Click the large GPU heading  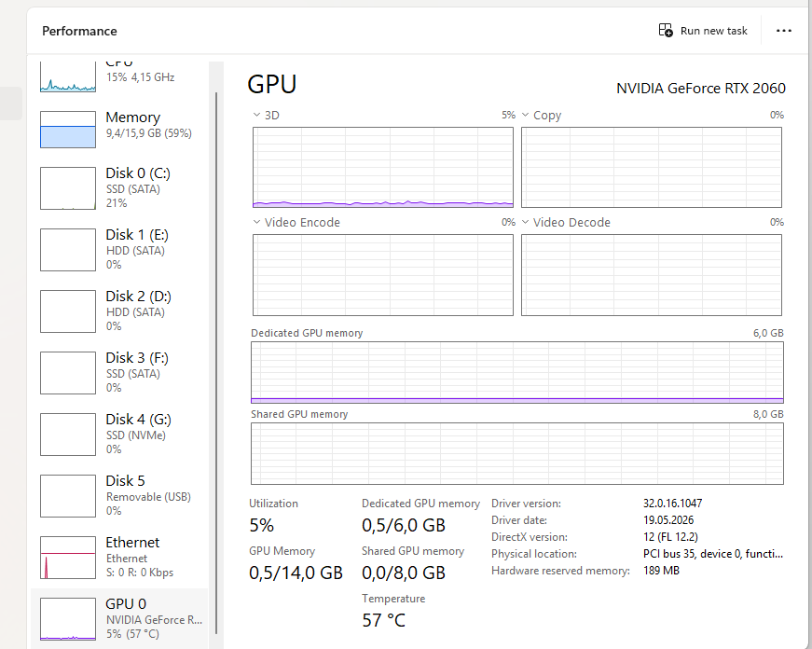click(x=272, y=85)
